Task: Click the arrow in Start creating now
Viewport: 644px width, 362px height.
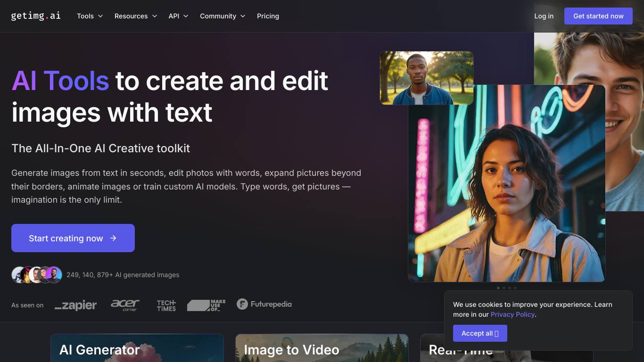Action: coord(113,238)
